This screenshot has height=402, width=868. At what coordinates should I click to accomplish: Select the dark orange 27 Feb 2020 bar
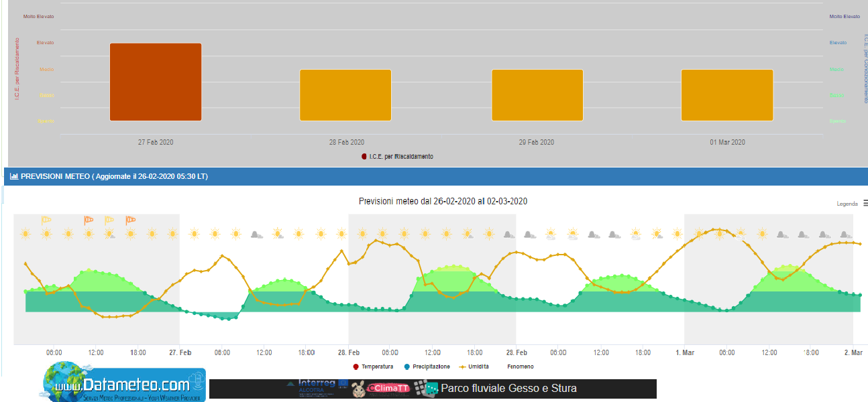(156, 82)
